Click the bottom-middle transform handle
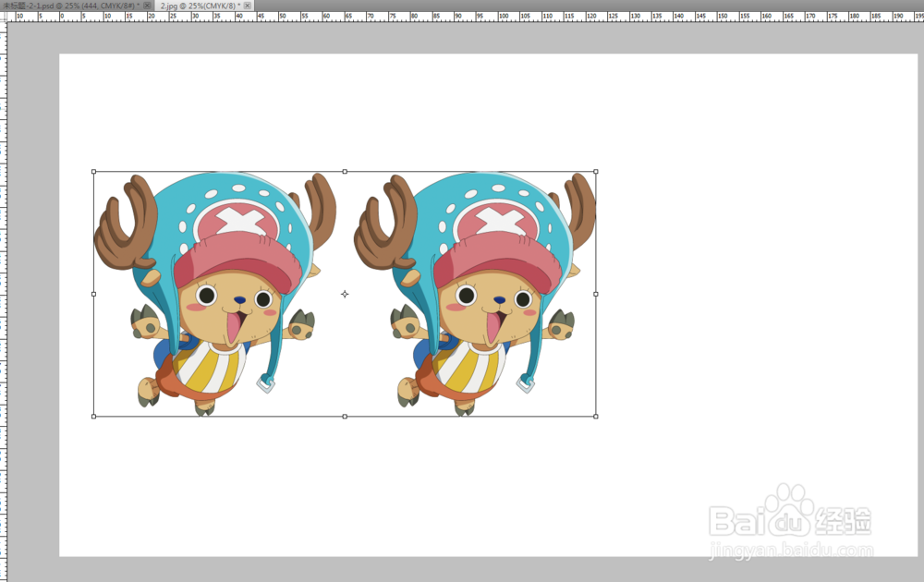Image resolution: width=924 pixels, height=582 pixels. pos(345,417)
